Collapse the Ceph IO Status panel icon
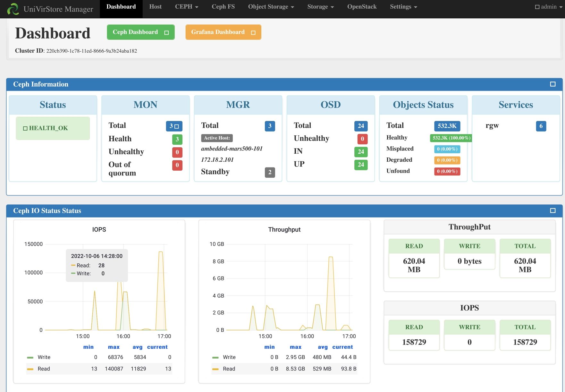The height and width of the screenshot is (392, 565). (552, 211)
